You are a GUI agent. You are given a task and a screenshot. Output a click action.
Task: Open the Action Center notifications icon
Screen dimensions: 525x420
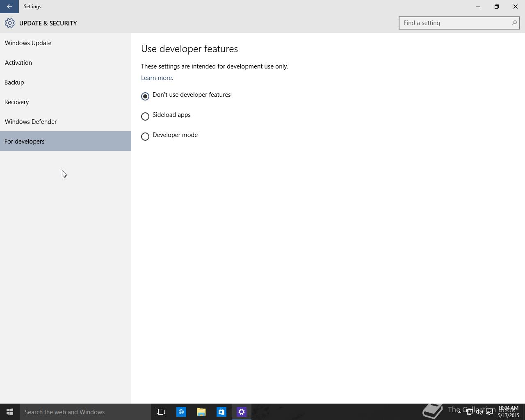coord(489,412)
